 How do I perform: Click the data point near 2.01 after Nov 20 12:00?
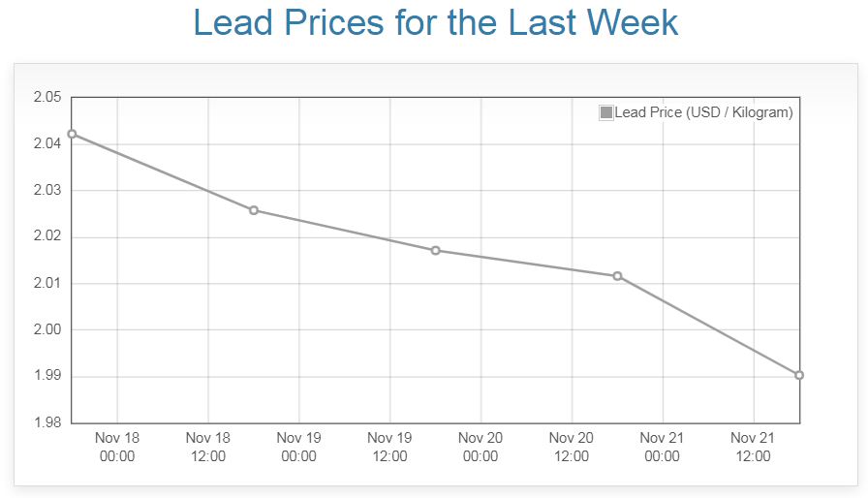coord(617,276)
